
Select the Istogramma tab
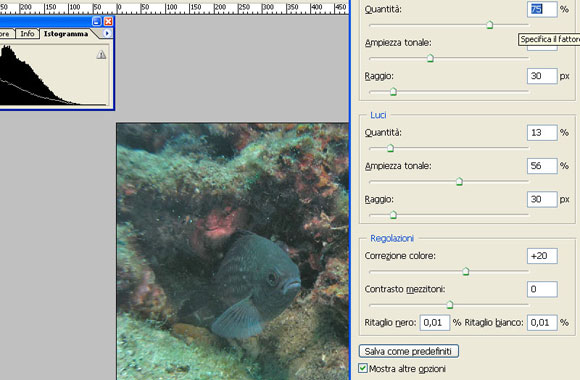pyautogui.click(x=66, y=34)
